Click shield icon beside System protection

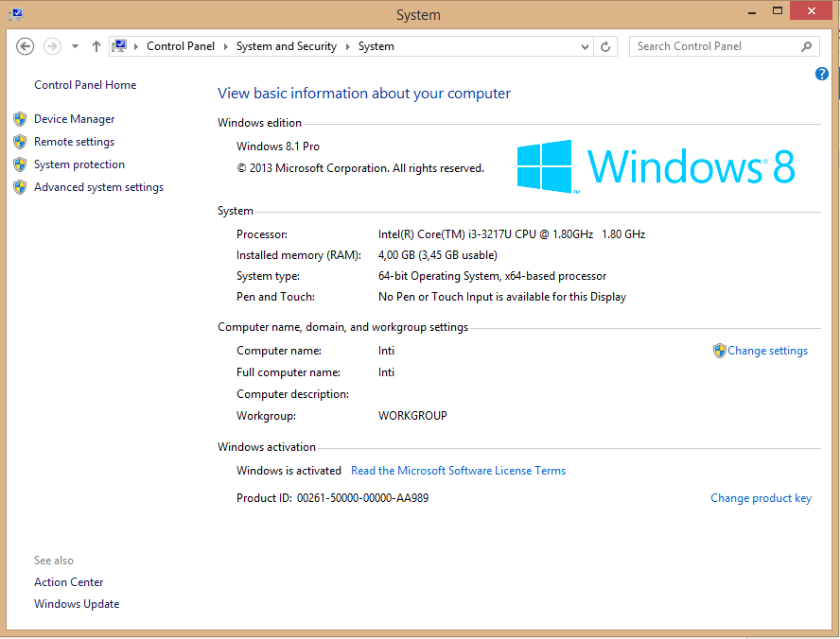[x=20, y=164]
